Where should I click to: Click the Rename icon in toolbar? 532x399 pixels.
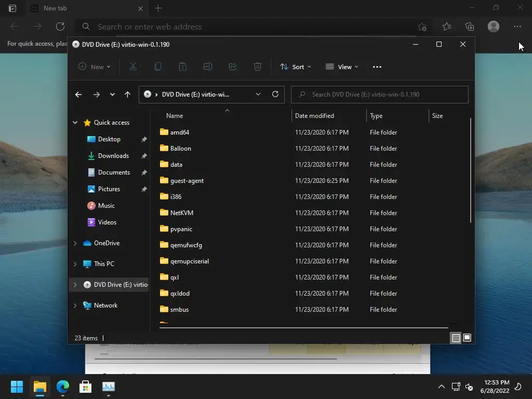coord(208,67)
